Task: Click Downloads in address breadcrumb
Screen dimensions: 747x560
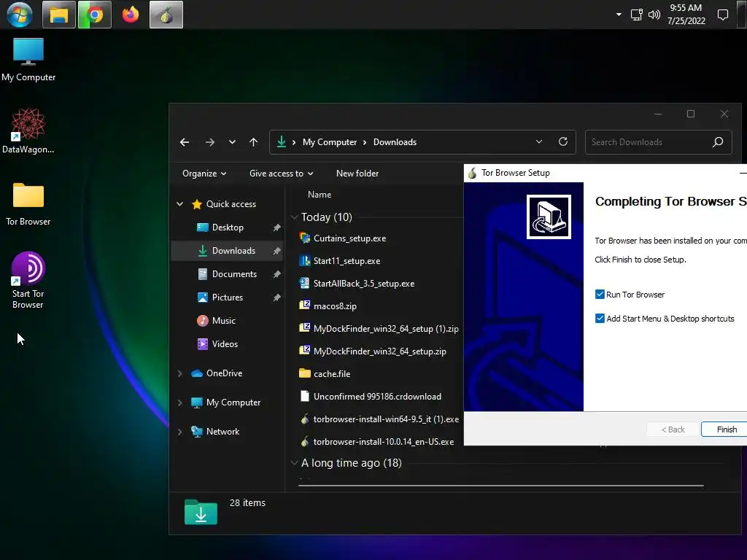Action: click(395, 142)
